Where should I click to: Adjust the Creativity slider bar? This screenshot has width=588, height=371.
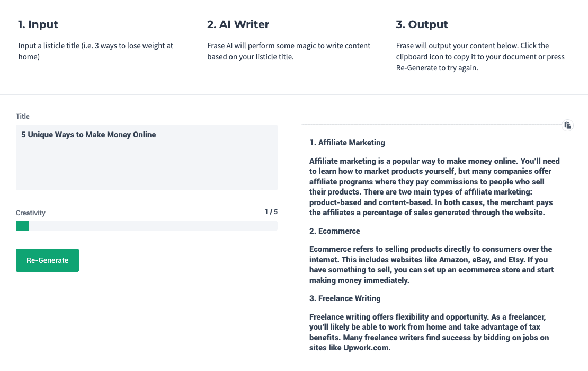coord(147,225)
